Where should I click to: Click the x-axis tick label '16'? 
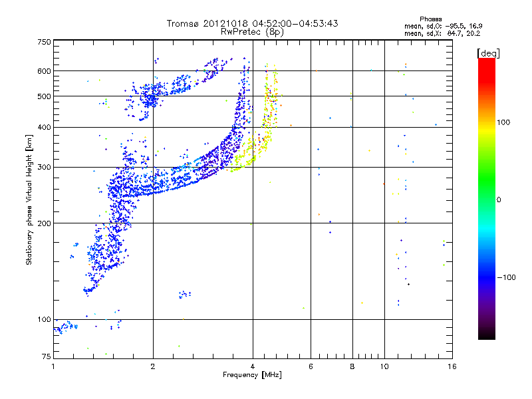pyautogui.click(x=452, y=366)
